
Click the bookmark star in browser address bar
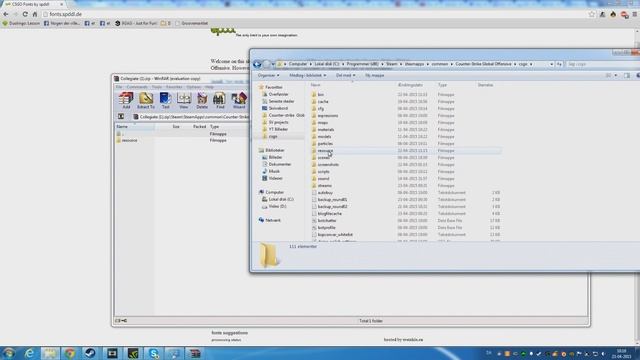point(592,14)
